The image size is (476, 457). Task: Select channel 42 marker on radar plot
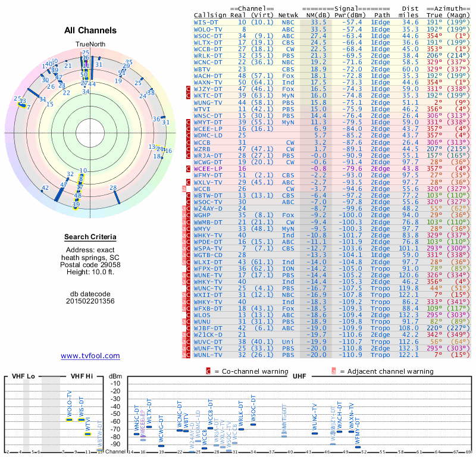pos(42,191)
